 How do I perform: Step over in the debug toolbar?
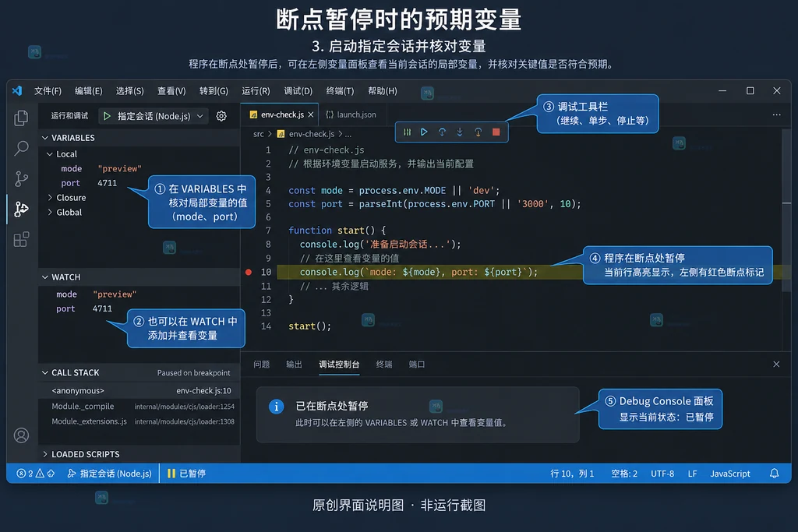[442, 132]
